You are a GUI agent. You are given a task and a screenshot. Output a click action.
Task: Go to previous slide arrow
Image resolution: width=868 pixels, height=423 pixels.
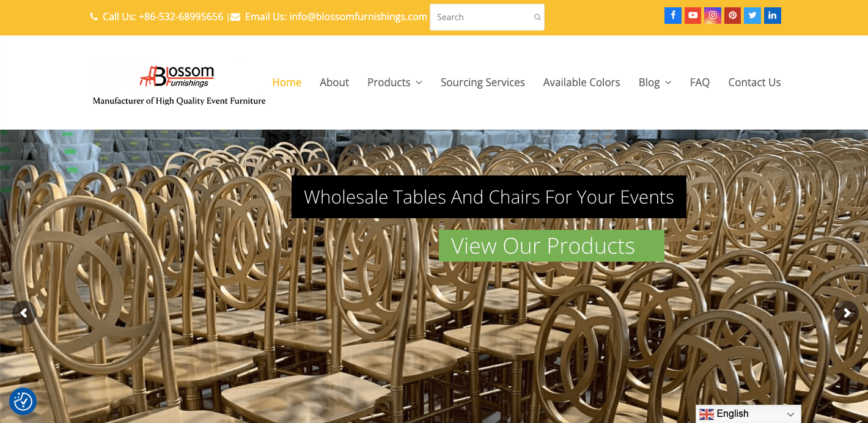click(24, 313)
